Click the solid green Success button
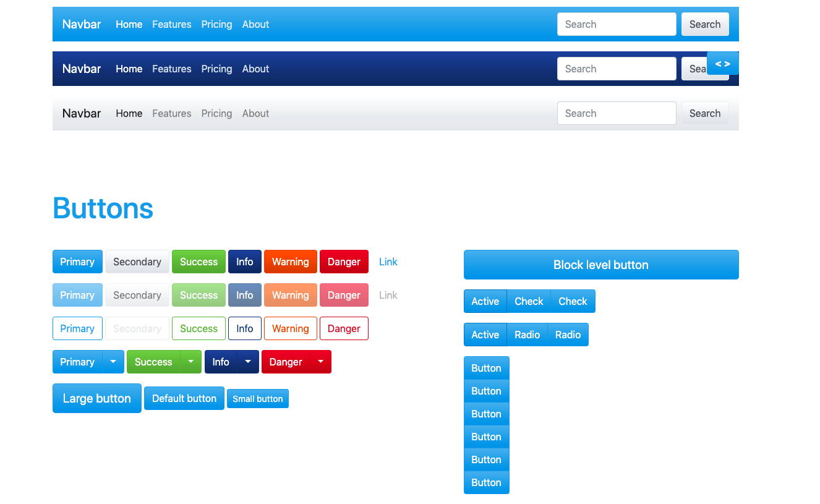The height and width of the screenshot is (504, 820). pyautogui.click(x=199, y=262)
